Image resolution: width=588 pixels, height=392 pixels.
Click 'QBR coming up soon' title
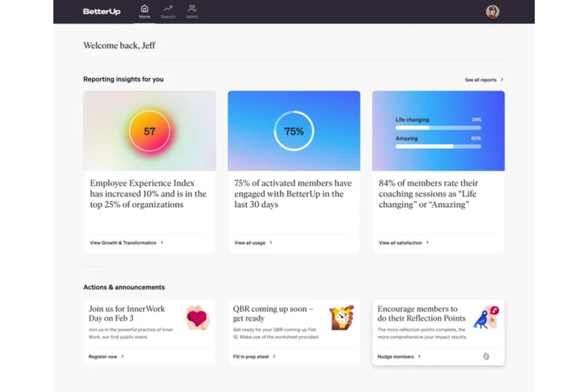pos(273,313)
